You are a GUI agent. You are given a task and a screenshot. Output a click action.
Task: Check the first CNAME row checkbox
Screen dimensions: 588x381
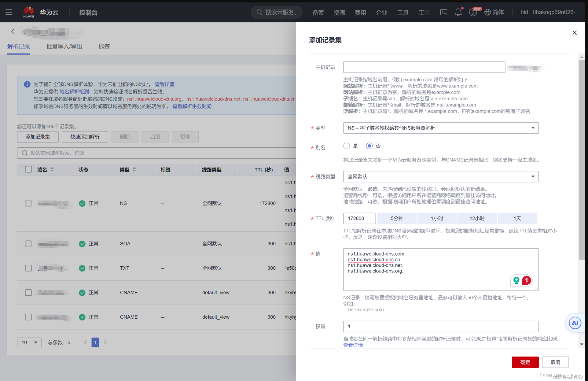tap(28, 293)
